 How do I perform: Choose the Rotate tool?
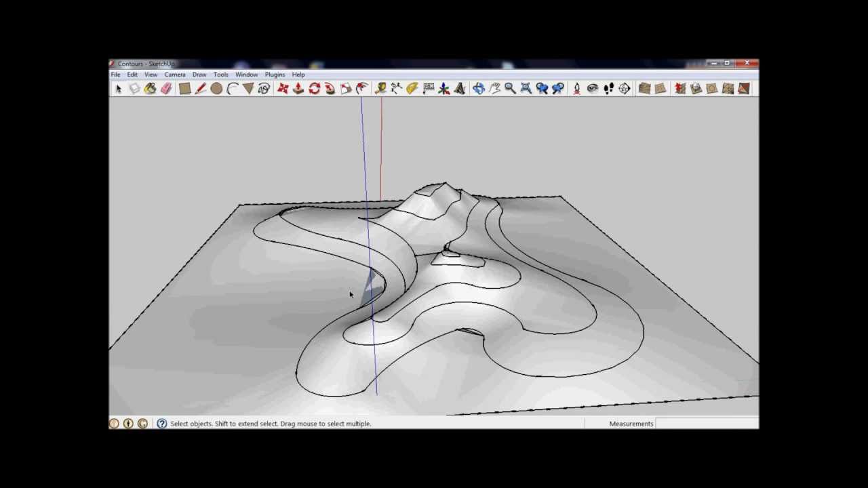[x=314, y=88]
